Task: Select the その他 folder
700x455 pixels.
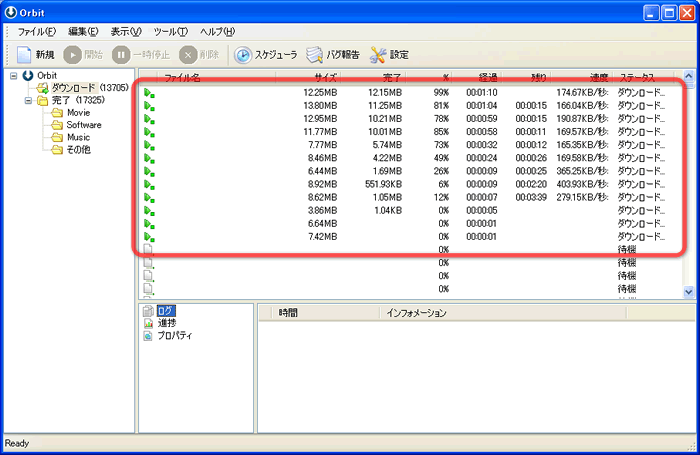Action: [x=79, y=150]
